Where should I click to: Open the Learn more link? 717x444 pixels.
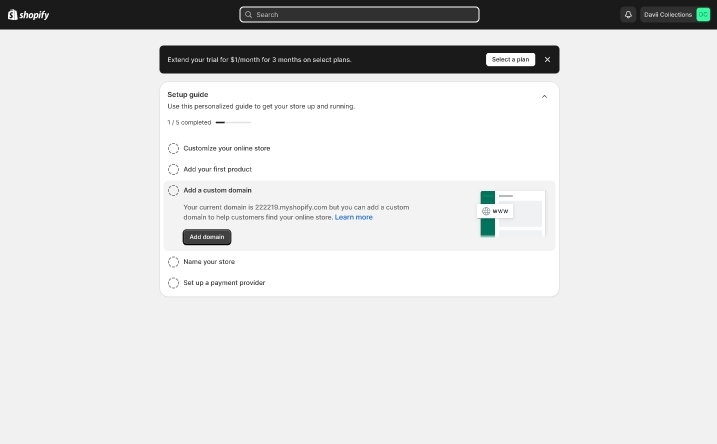pyautogui.click(x=353, y=217)
